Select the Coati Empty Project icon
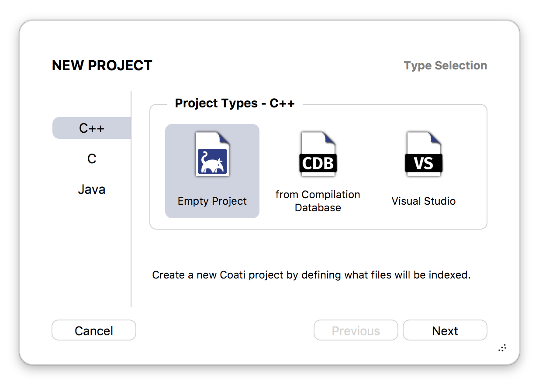Image resolution: width=539 pixels, height=392 pixels. tap(212, 154)
